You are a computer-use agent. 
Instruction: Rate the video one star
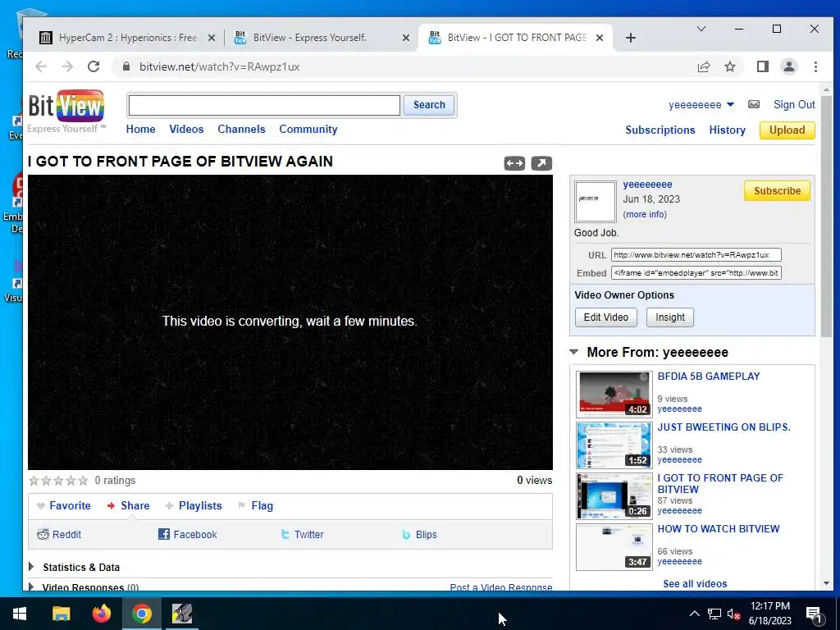tap(34, 481)
